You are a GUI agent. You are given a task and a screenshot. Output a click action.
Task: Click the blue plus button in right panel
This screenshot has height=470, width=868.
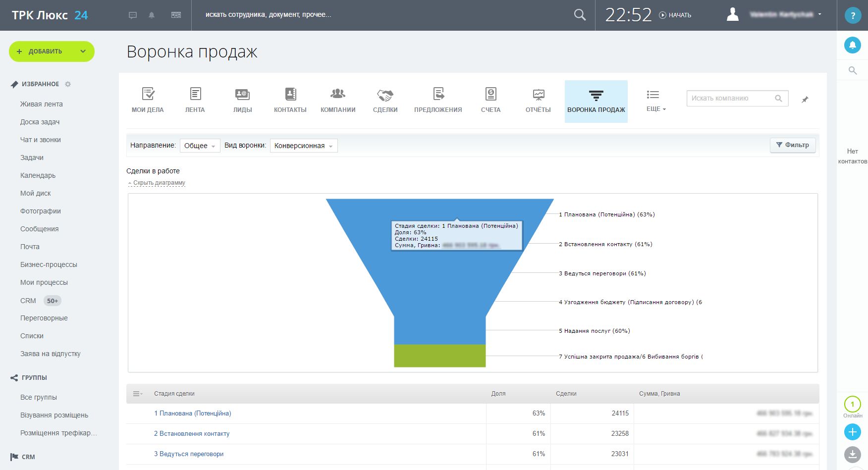(852, 432)
